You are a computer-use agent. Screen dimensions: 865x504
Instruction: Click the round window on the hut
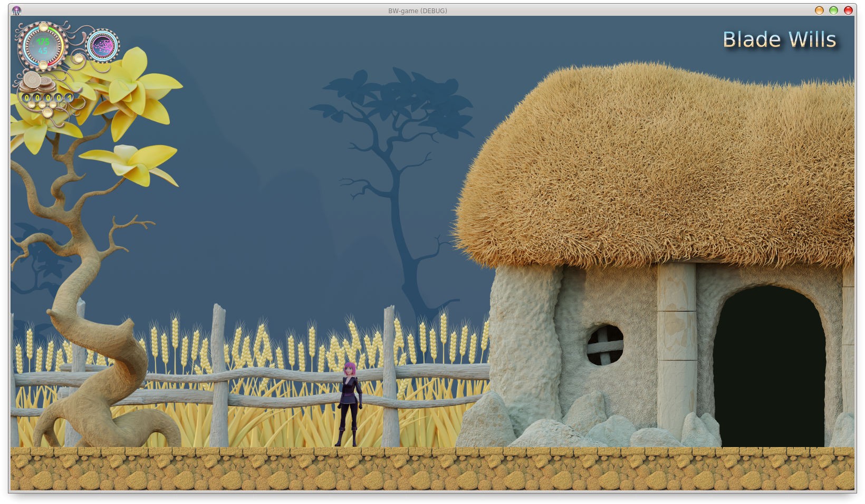point(605,345)
